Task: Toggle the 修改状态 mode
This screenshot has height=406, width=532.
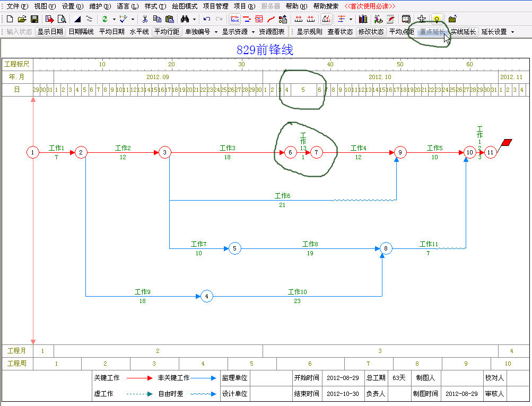Action: (371, 31)
